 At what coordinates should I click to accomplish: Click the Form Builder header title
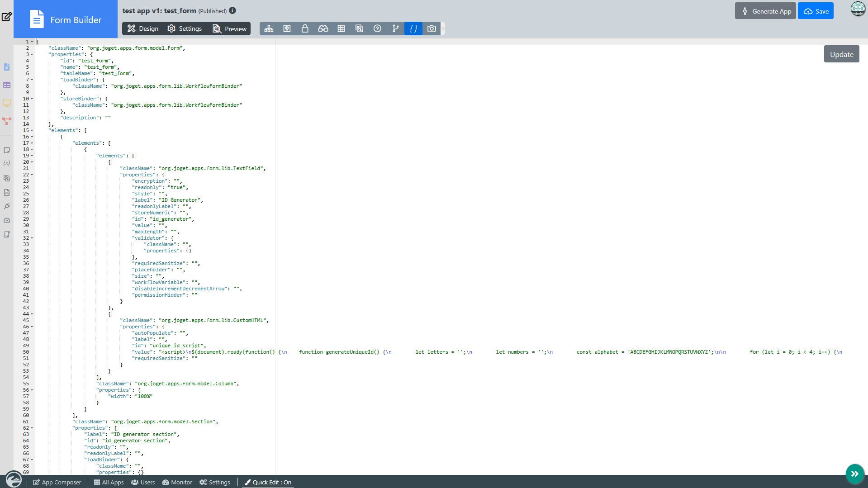point(76,20)
